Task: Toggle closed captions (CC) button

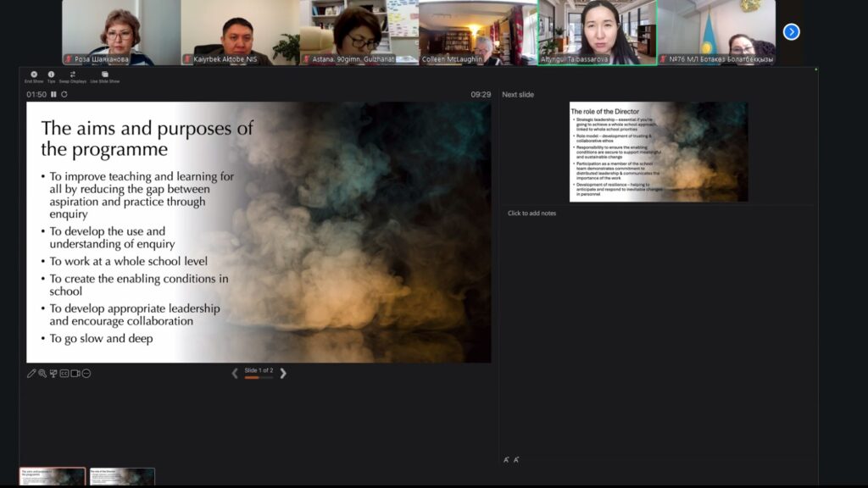Action: click(64, 373)
